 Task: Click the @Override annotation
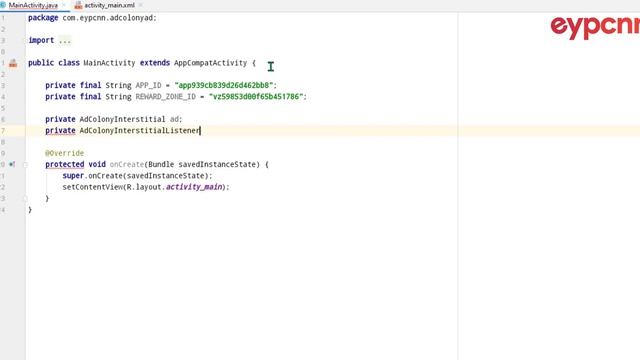point(64,153)
